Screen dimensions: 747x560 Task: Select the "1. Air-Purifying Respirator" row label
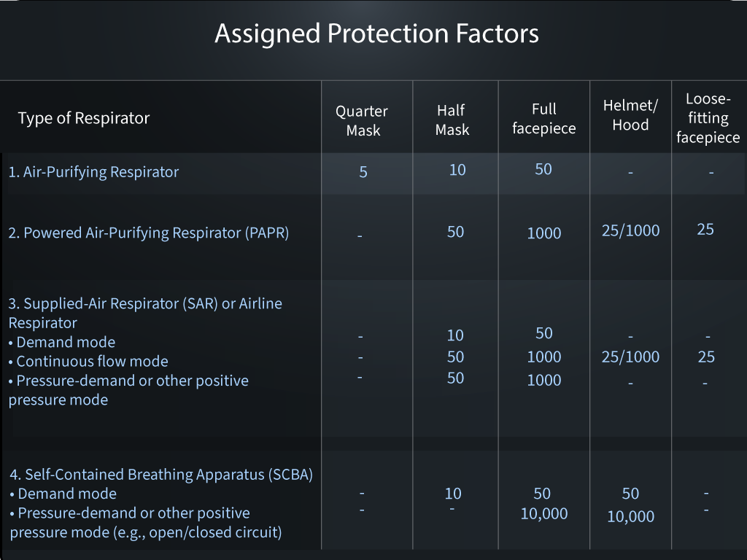[93, 172]
